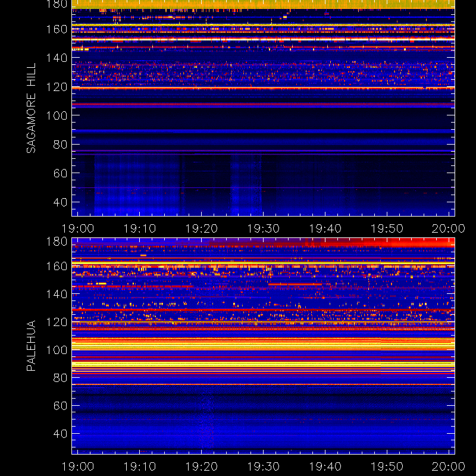Click the 60 frequency label on Sagamore Hill plot

(x=60, y=173)
